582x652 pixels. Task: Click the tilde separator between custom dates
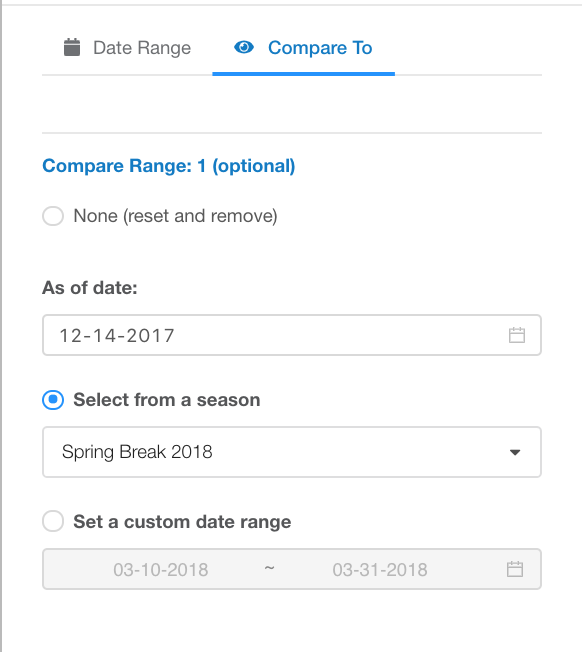pyautogui.click(x=269, y=568)
